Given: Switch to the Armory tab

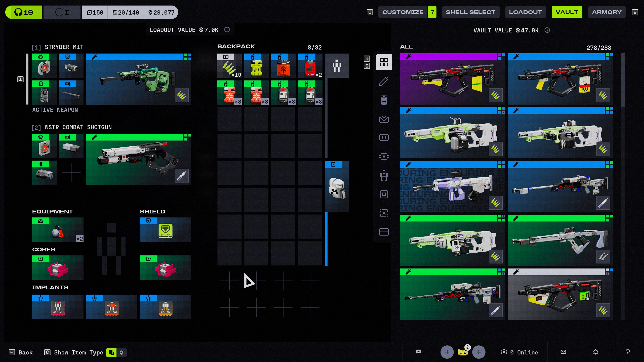Looking at the screenshot, I should point(607,12).
